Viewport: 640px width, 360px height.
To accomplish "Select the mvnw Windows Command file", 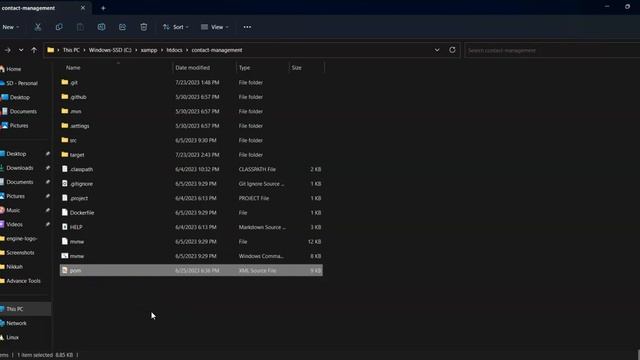I will point(191,256).
